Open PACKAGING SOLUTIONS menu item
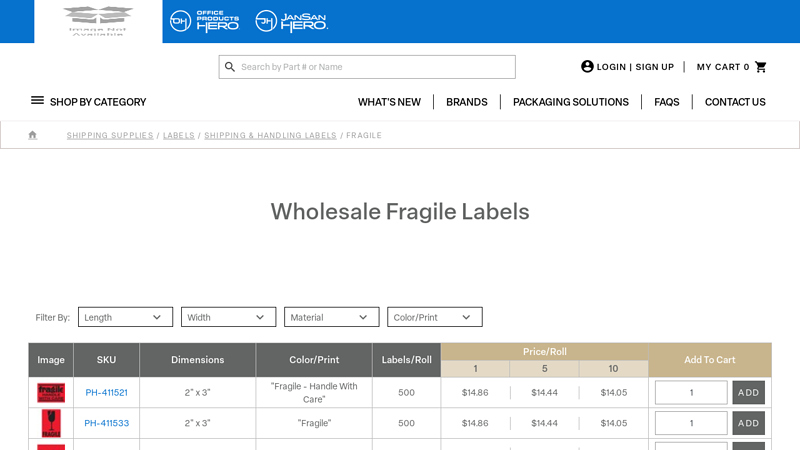The image size is (800, 450). pos(571,102)
